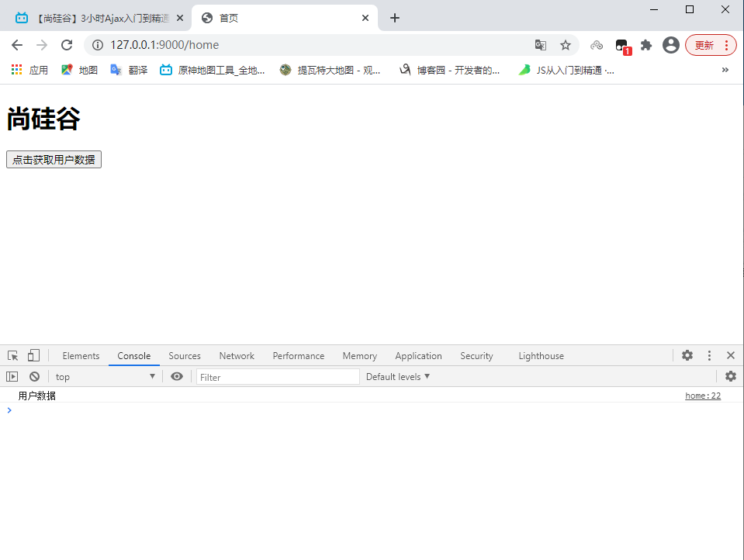Go back with the browser back arrow

[x=17, y=45]
